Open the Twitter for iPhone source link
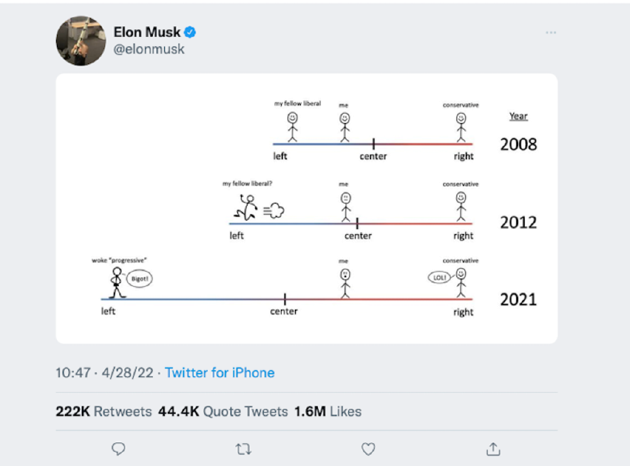The width and height of the screenshot is (630, 466). (x=219, y=373)
